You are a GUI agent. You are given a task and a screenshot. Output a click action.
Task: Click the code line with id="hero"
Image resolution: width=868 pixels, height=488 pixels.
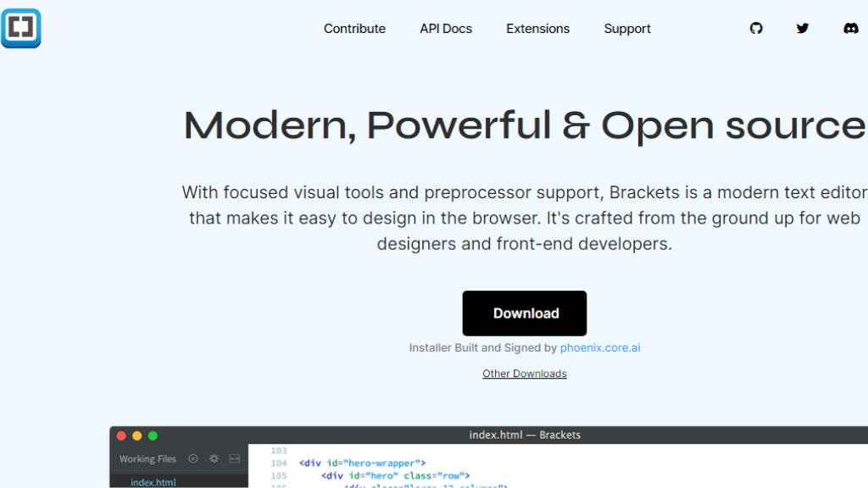pyautogui.click(x=395, y=476)
